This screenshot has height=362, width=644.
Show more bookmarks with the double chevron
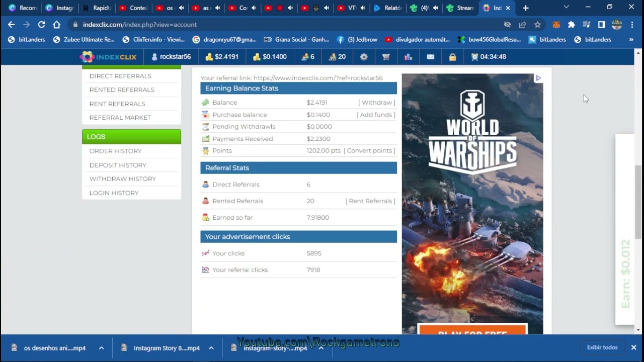(x=631, y=39)
